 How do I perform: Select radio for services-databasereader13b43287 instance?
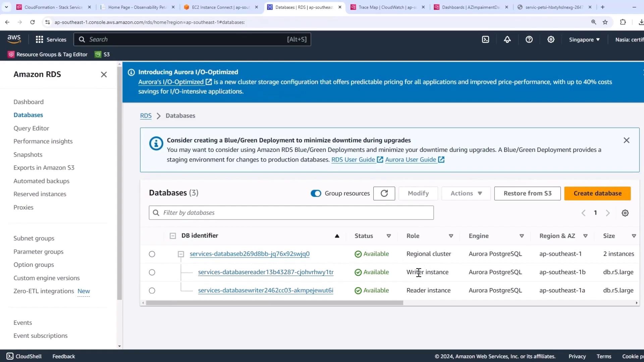pos(152,272)
